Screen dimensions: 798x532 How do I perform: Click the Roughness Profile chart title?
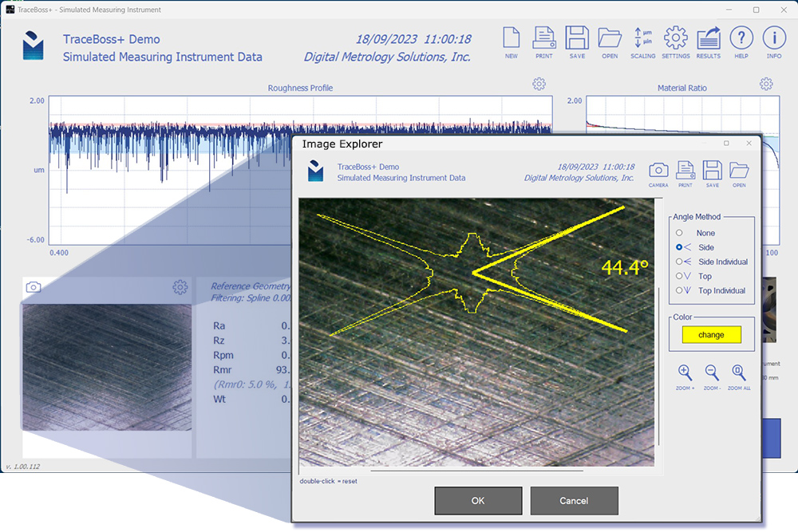click(300, 88)
